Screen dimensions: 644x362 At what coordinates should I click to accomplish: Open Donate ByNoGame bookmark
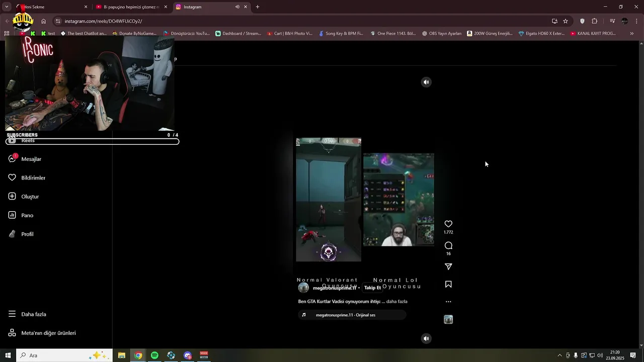click(x=134, y=34)
